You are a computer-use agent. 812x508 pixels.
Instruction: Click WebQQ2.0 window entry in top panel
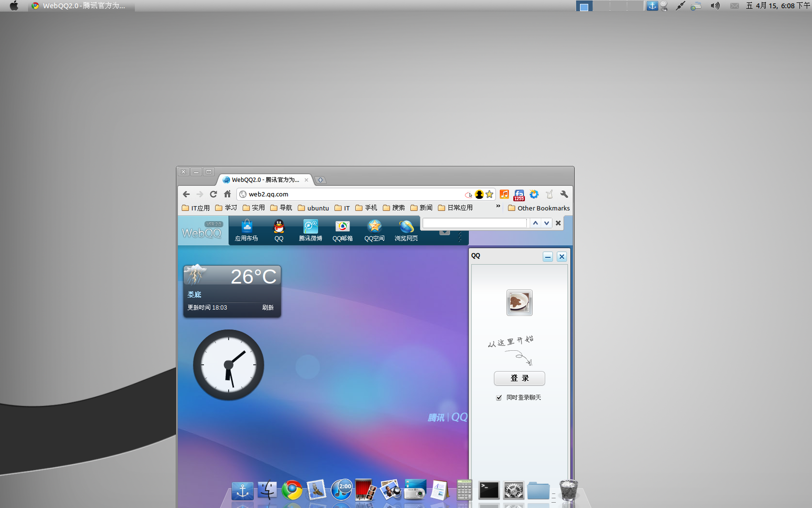[x=81, y=6]
